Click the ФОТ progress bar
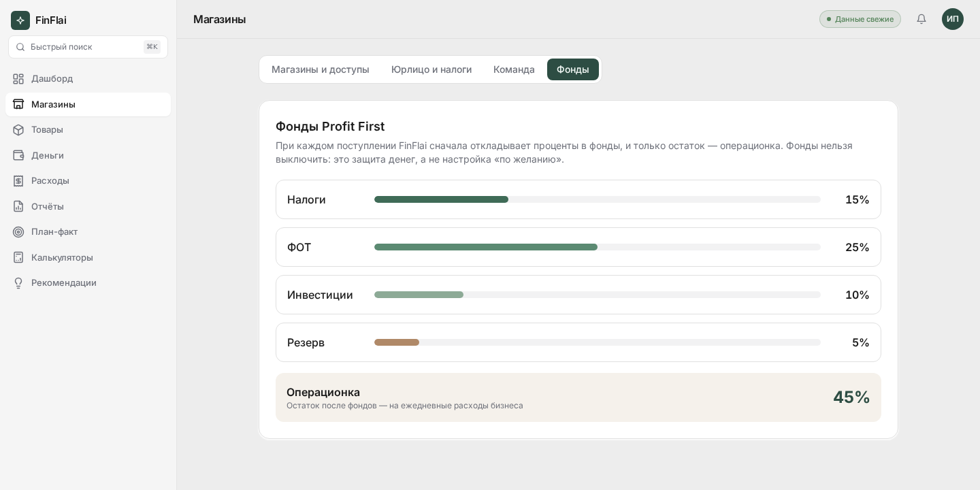Viewport: 980px width, 490px height. click(x=598, y=247)
